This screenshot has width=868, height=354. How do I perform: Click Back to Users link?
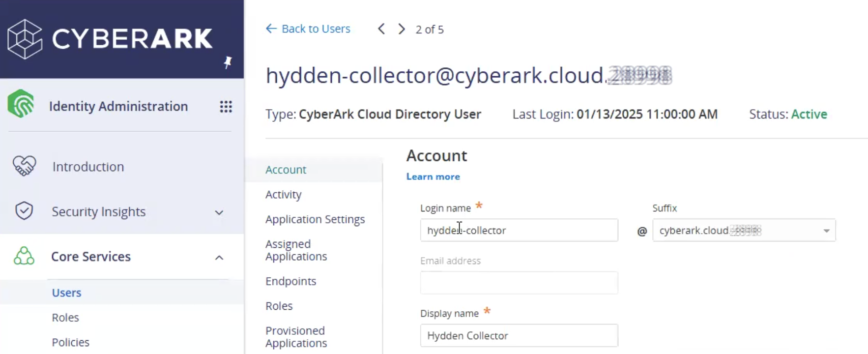tap(308, 29)
